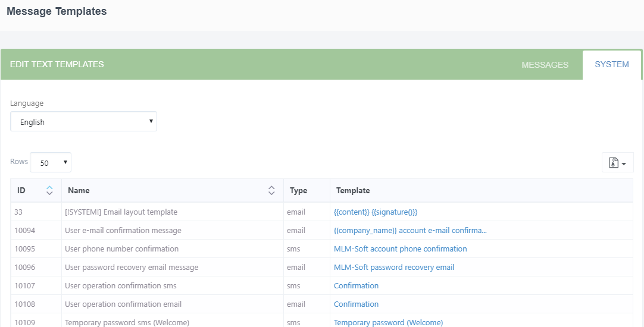Open the account e-mail confirmation template link

tap(410, 230)
